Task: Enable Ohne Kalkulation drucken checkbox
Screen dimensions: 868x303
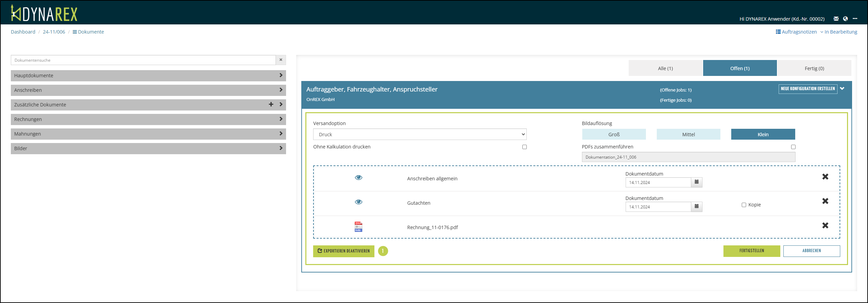Action: tap(524, 147)
